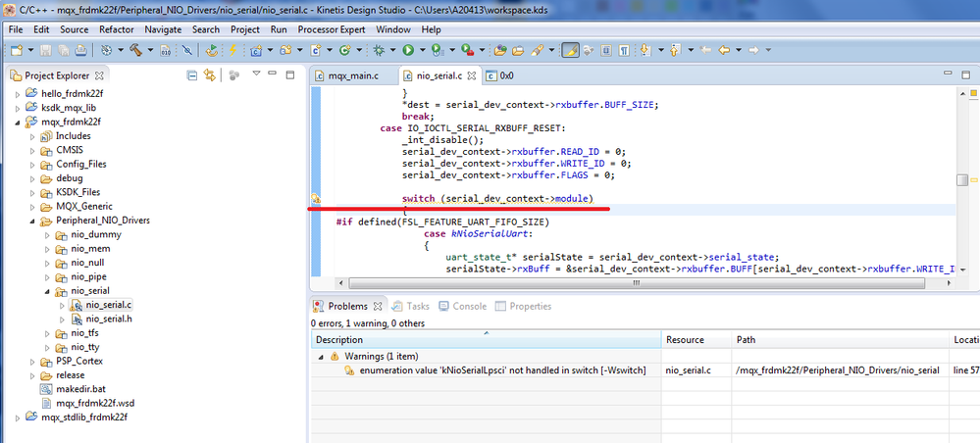
Task: Open the Refactor menu
Action: [x=117, y=29]
